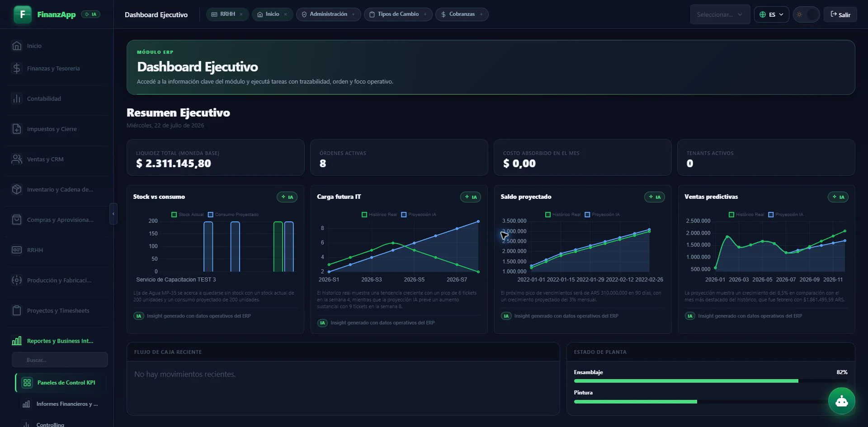The image size is (868, 427).
Task: Toggle Proyección IA in Carga futura IT
Action: coord(418,215)
